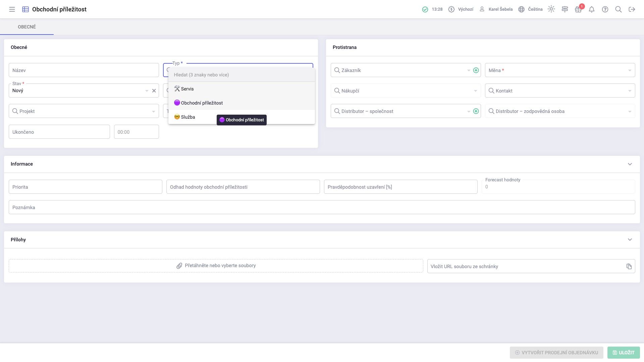Choose Služba option in dropdown
The image size is (644, 362).
point(188,117)
